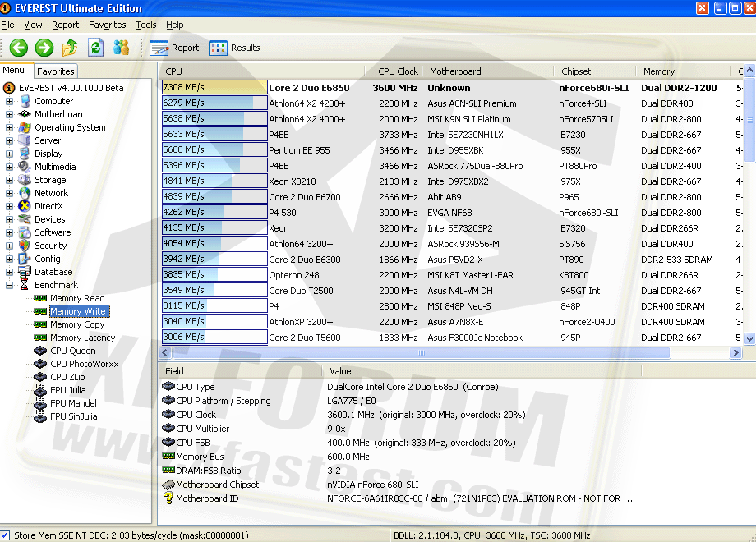
Task: Select CPU PhotoWorxx benchmark
Action: [x=85, y=364]
